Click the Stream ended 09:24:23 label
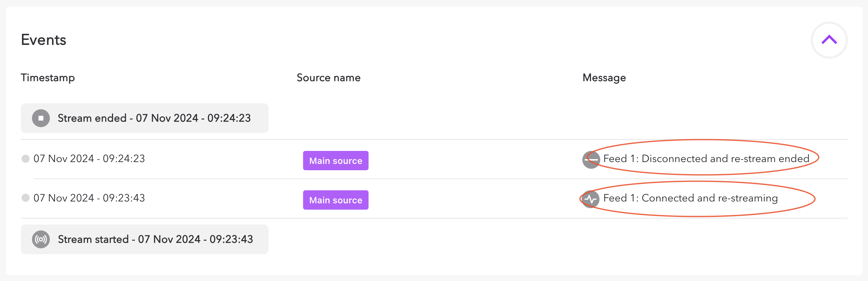Screen dimensions: 868x281 [154, 118]
